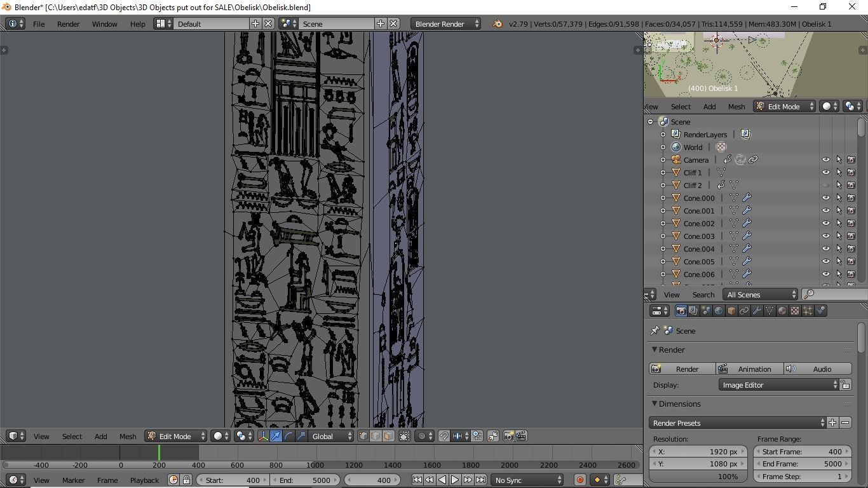
Task: Open the File menu
Action: coord(39,24)
